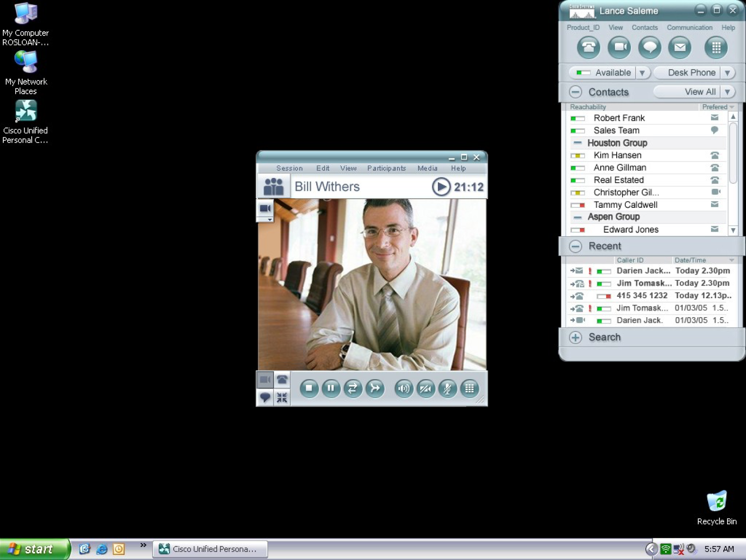Open the Media menu

(x=427, y=168)
